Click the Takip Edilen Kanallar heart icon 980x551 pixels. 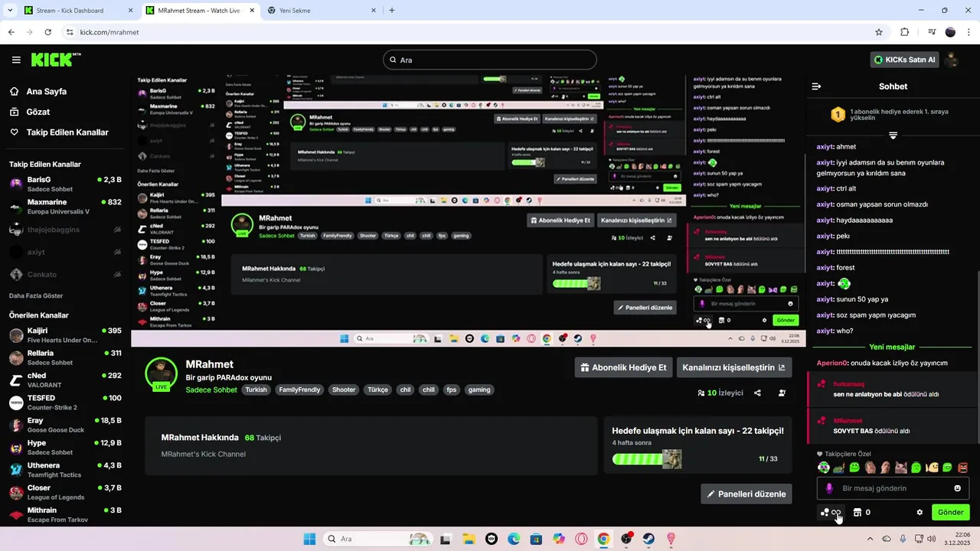coord(15,132)
